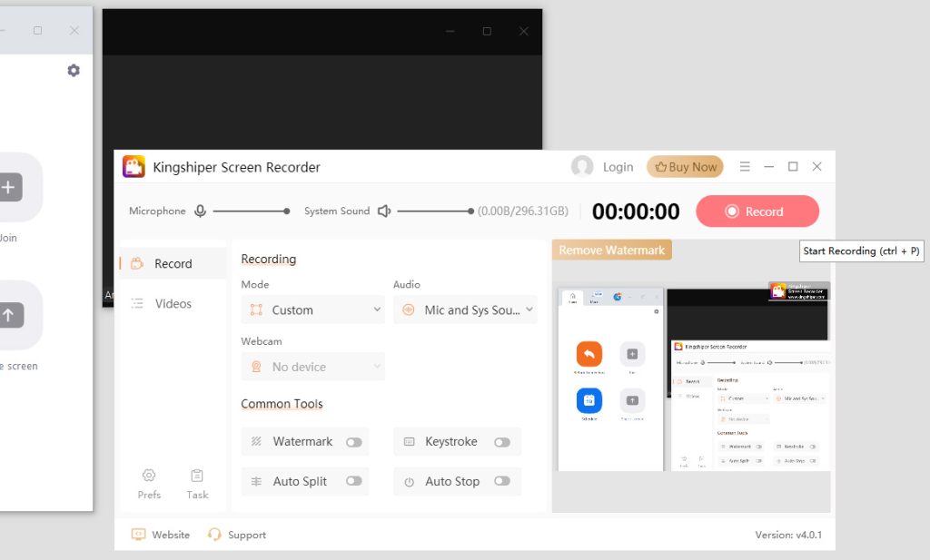Image resolution: width=930 pixels, height=560 pixels.
Task: Click the Common Tools heading
Action: point(282,404)
